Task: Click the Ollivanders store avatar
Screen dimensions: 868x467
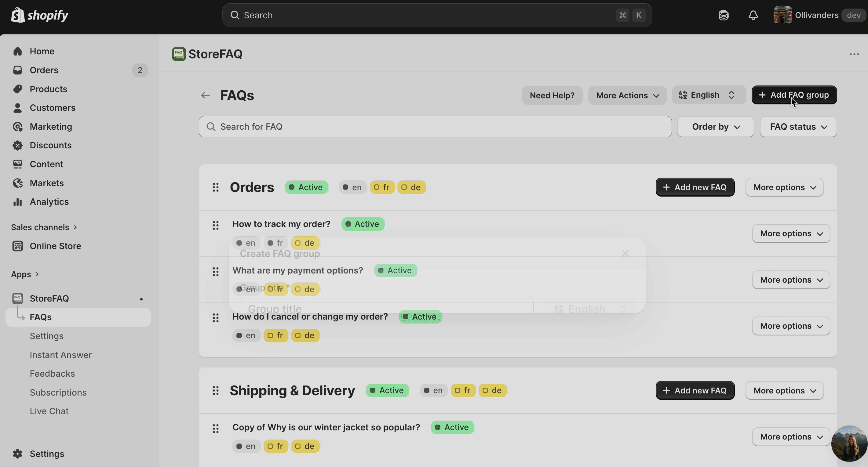Action: click(x=782, y=15)
